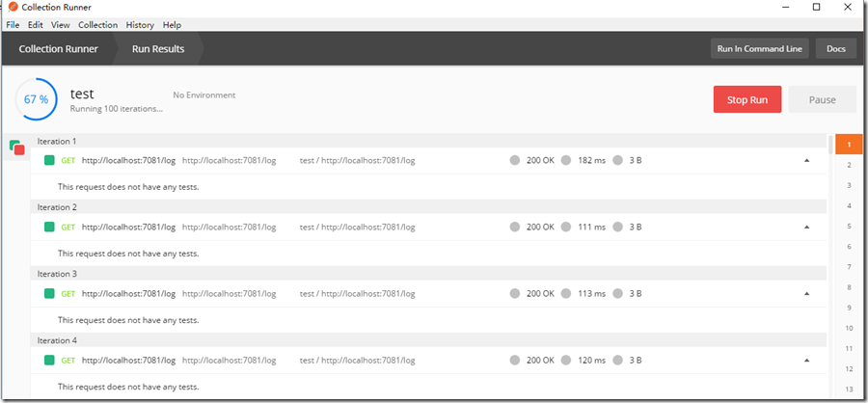The width and height of the screenshot is (868, 403).
Task: Collapse Iteration 4 request details arrow
Action: [806, 361]
